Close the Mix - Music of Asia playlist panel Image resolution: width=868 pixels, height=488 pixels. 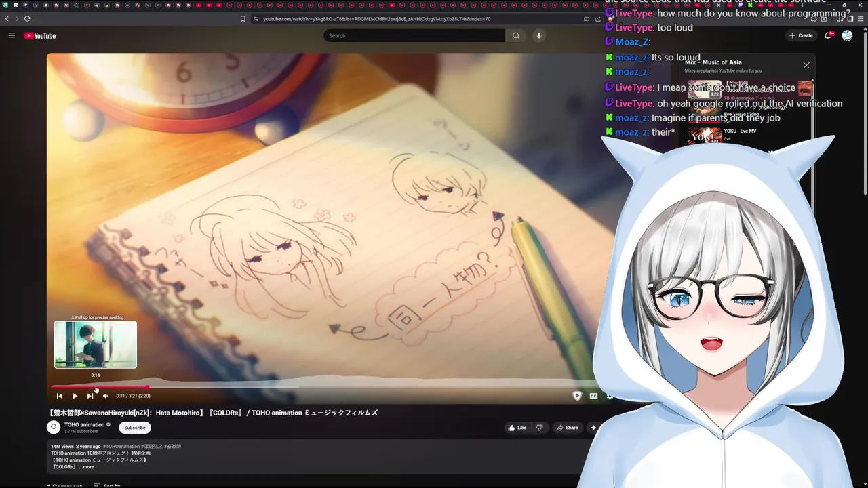[806, 65]
